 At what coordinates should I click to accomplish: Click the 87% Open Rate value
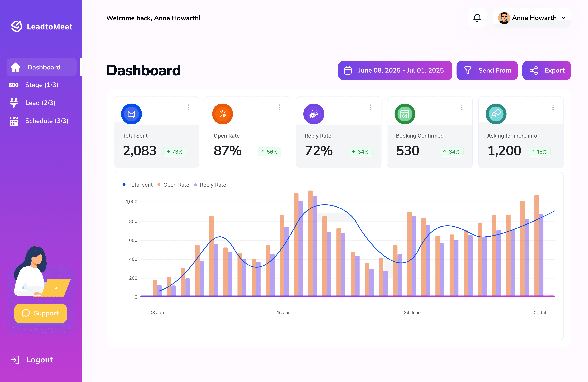point(228,151)
